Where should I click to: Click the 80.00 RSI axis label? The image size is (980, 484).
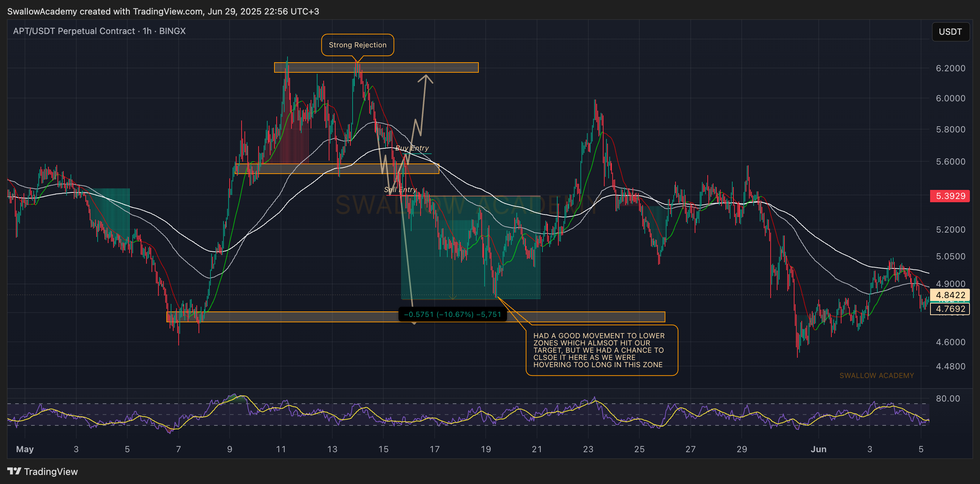click(948, 398)
